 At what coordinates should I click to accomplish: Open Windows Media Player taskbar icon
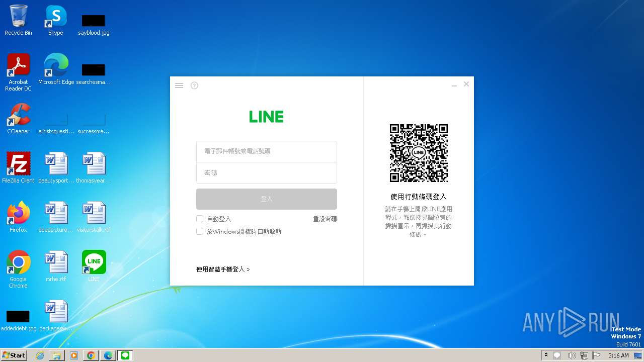click(74, 355)
